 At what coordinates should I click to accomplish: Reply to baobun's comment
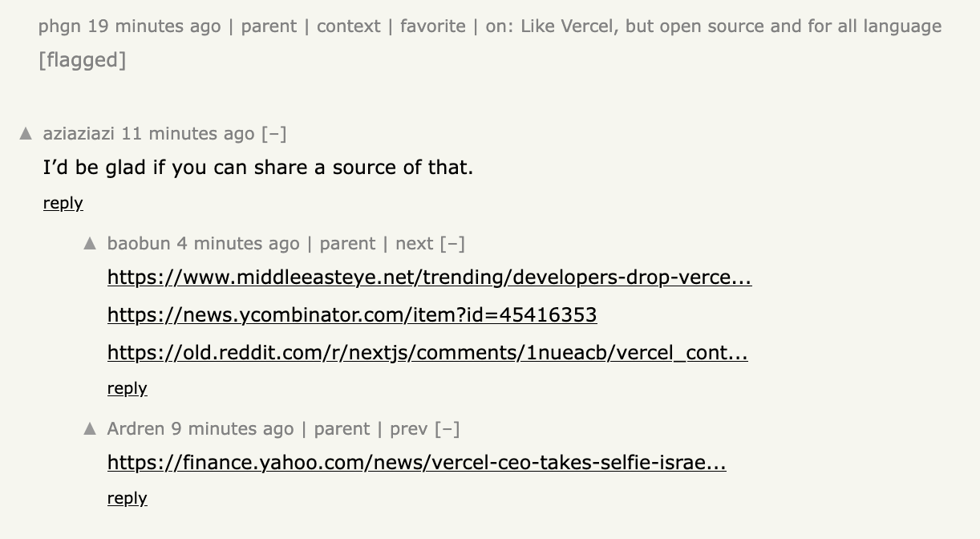point(128,388)
